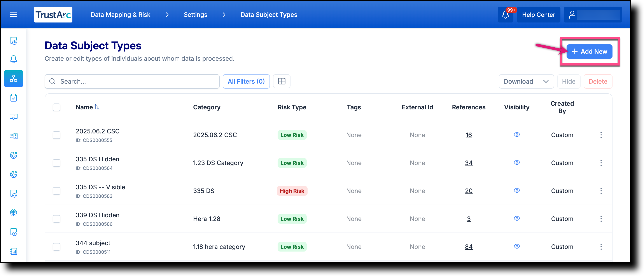Go to Settings breadcrumb
Image resolution: width=644 pixels, height=276 pixels.
(195, 15)
